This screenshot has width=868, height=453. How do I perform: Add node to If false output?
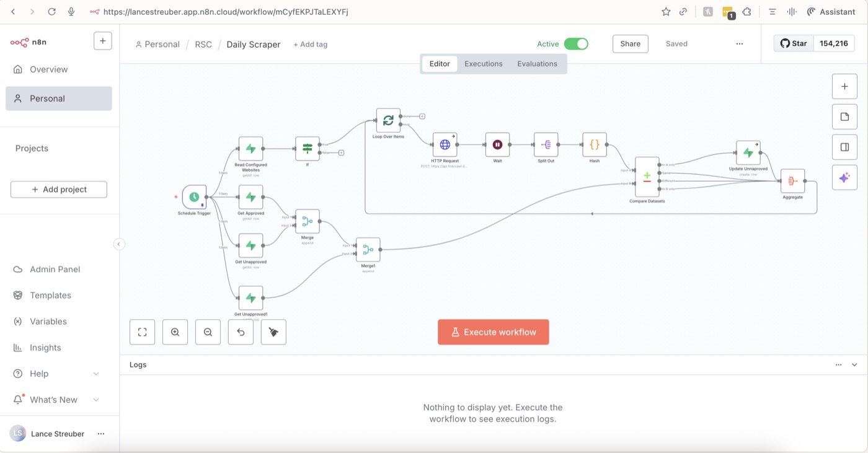(x=341, y=152)
